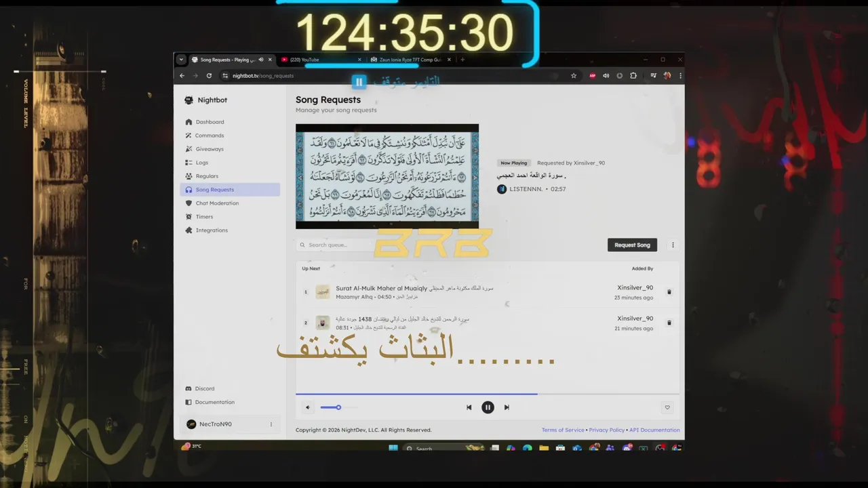Click the LISTENNN. channel avatar
The image size is (868, 488).
tap(502, 189)
